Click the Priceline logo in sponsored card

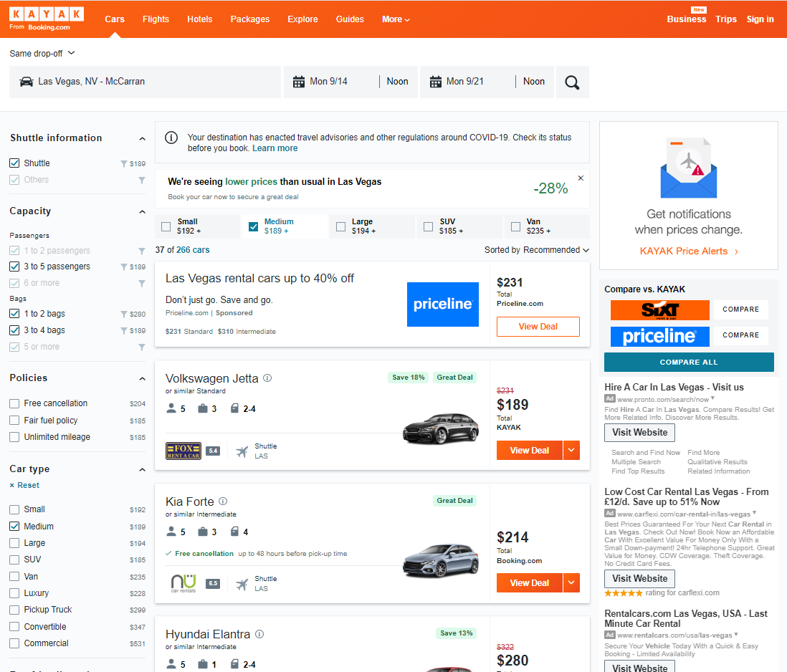[443, 304]
